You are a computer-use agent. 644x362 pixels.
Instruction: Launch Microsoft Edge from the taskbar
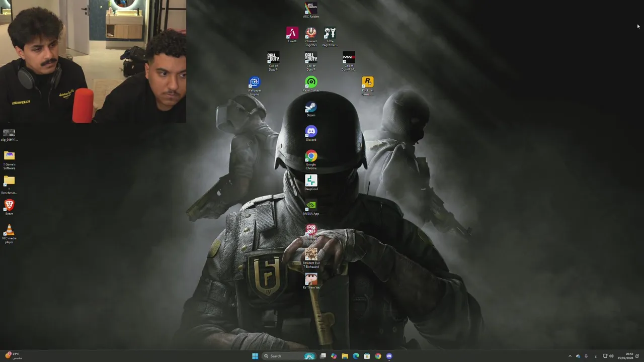pos(356,356)
